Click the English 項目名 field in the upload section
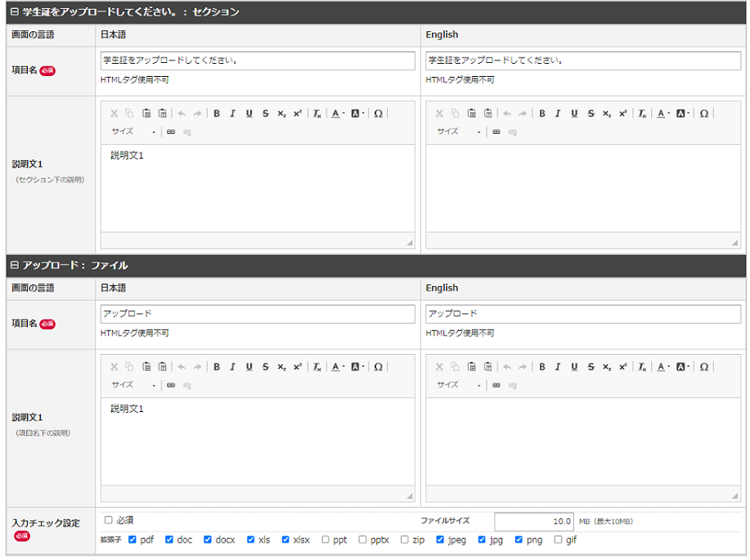The width and height of the screenshot is (750, 560). [583, 314]
